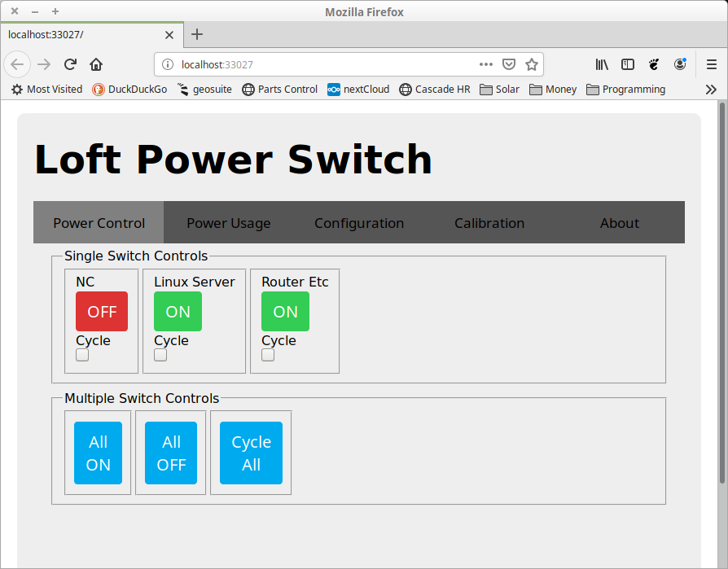The width and height of the screenshot is (728, 569).
Task: Show the Library bookmarks panel icon
Action: tap(602, 64)
